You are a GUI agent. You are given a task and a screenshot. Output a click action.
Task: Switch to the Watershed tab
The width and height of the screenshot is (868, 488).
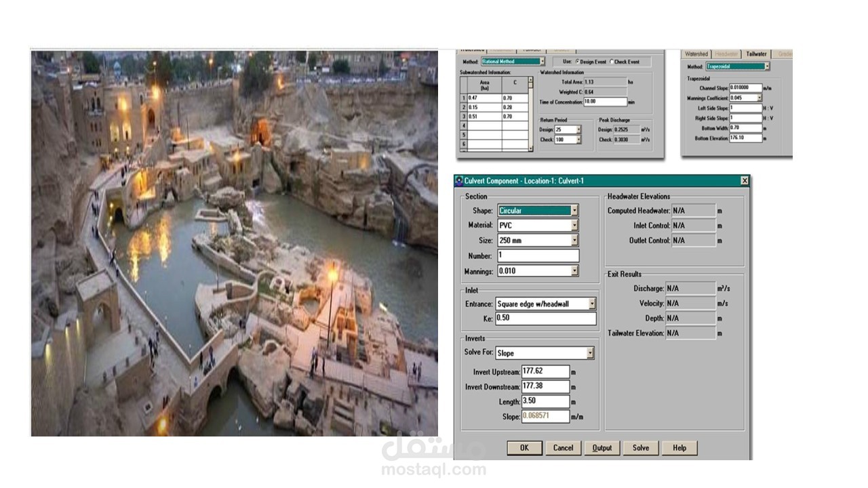click(697, 54)
